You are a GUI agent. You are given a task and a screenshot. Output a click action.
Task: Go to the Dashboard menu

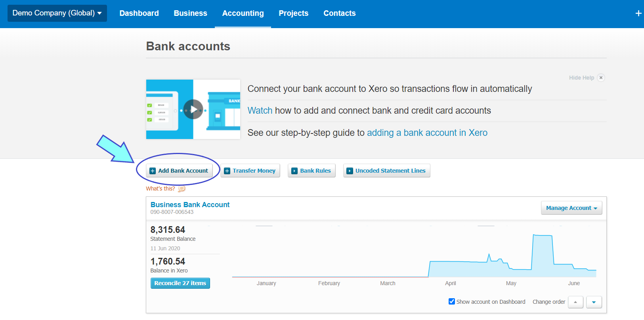pos(139,13)
